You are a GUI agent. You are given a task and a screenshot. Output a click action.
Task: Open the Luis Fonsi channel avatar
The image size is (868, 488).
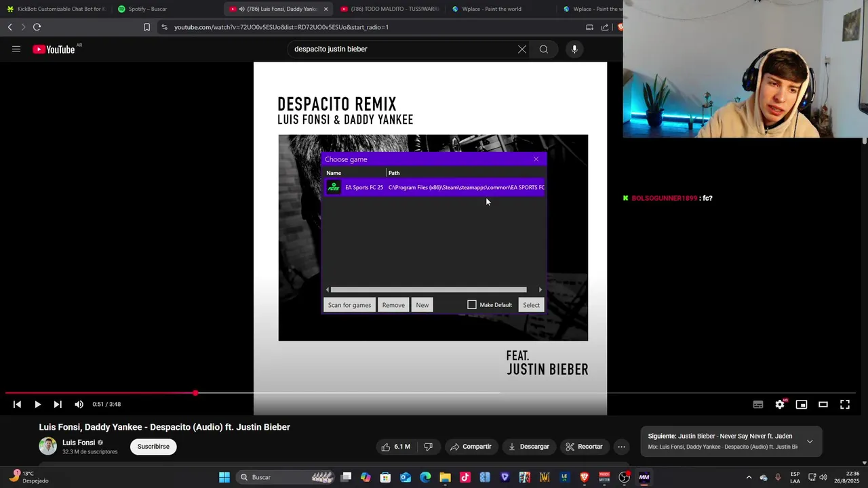[x=47, y=446]
